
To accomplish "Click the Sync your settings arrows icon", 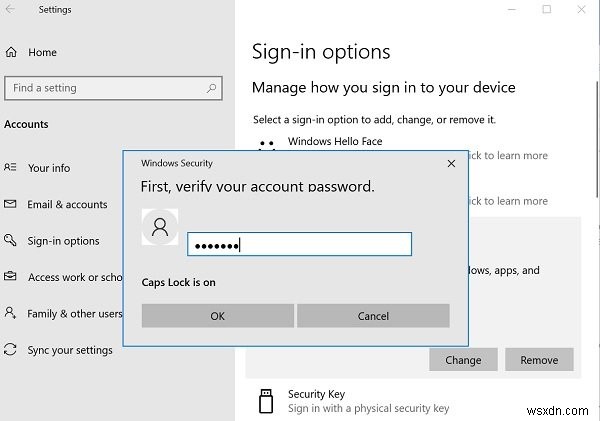I will pyautogui.click(x=10, y=349).
